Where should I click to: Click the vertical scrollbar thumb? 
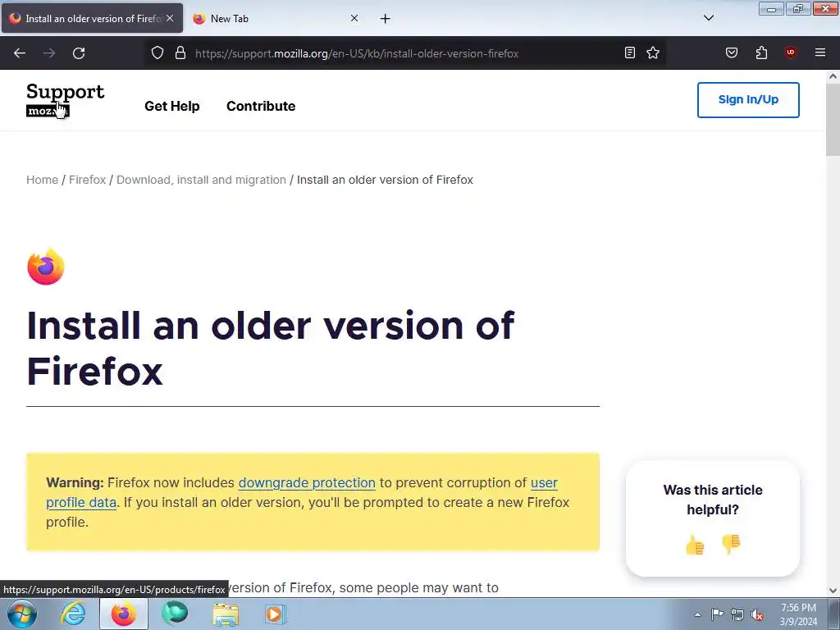[833, 119]
